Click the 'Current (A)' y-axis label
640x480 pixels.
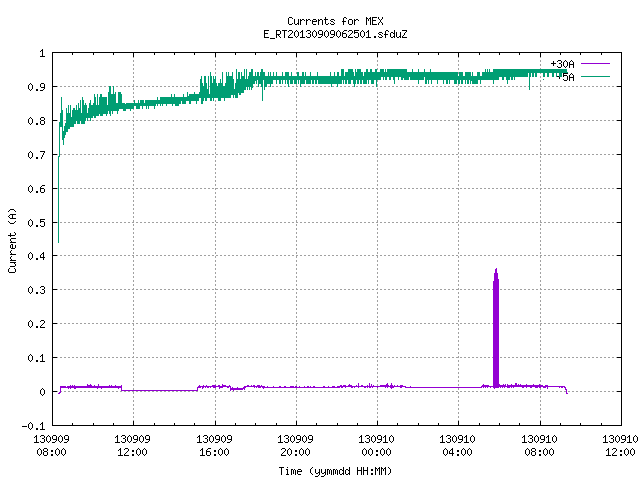click(12, 241)
